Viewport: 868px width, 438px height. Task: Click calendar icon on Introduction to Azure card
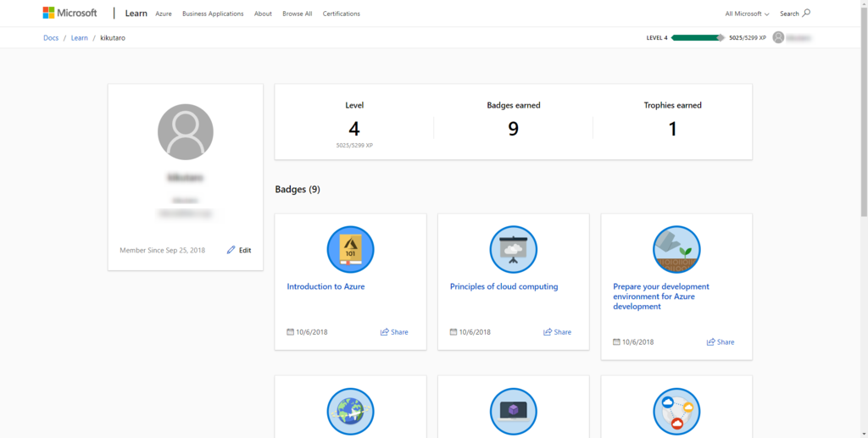(x=290, y=332)
